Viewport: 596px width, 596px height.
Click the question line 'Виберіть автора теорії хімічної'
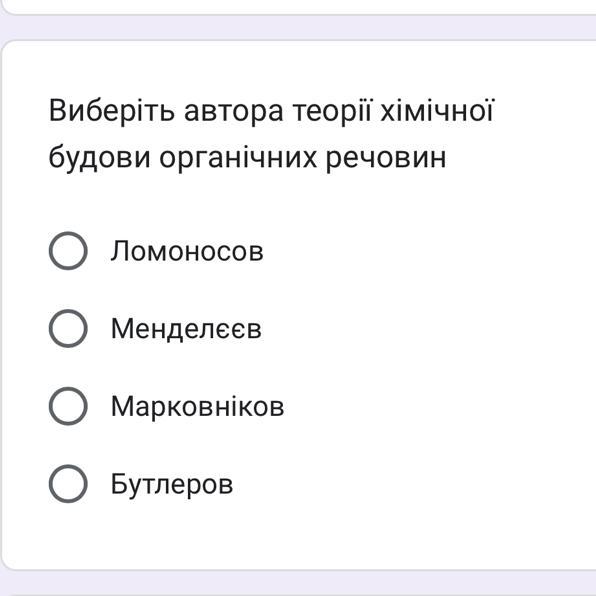tap(271, 111)
